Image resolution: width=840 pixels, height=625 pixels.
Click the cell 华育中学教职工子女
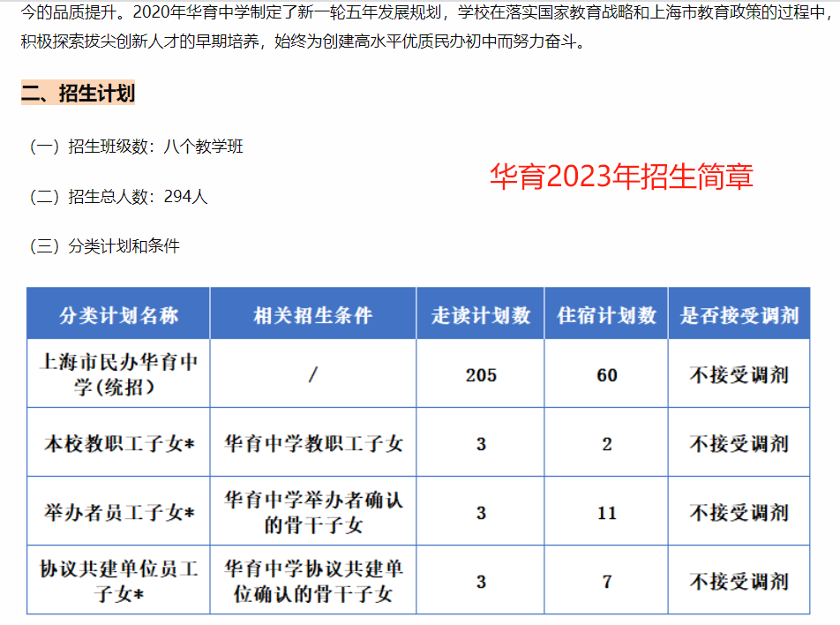pos(313,443)
